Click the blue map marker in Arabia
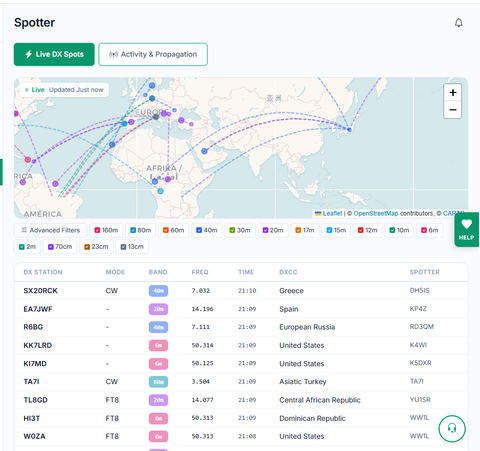Viewport: 480px width, 451px height. click(204, 151)
